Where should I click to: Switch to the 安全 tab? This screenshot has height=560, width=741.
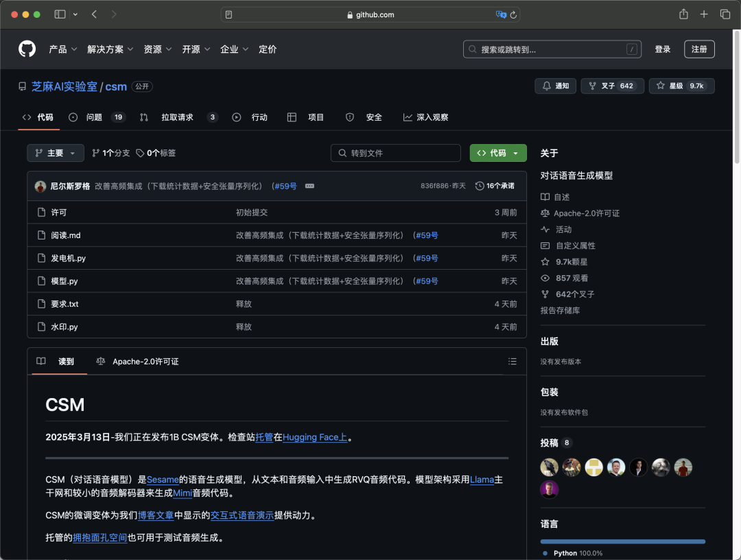coord(364,117)
